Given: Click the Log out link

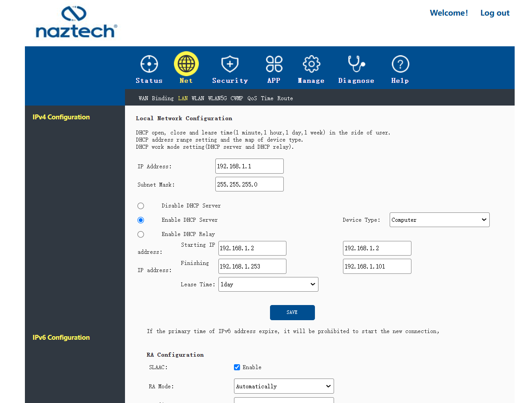Looking at the screenshot, I should (495, 13).
